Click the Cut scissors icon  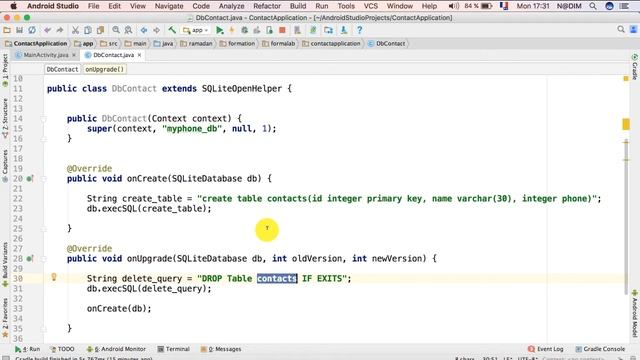pos(75,30)
